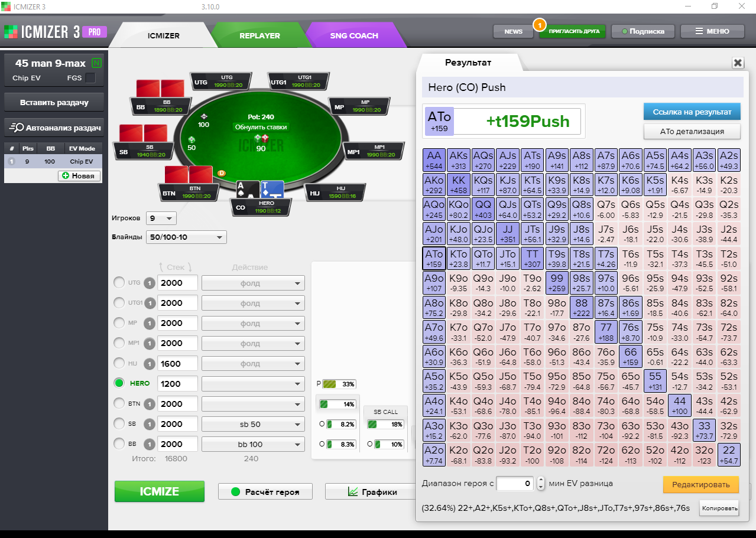Screen dimensions: 756x538
Task: Click the grey 1 circle in HJ row
Action: 150,364
